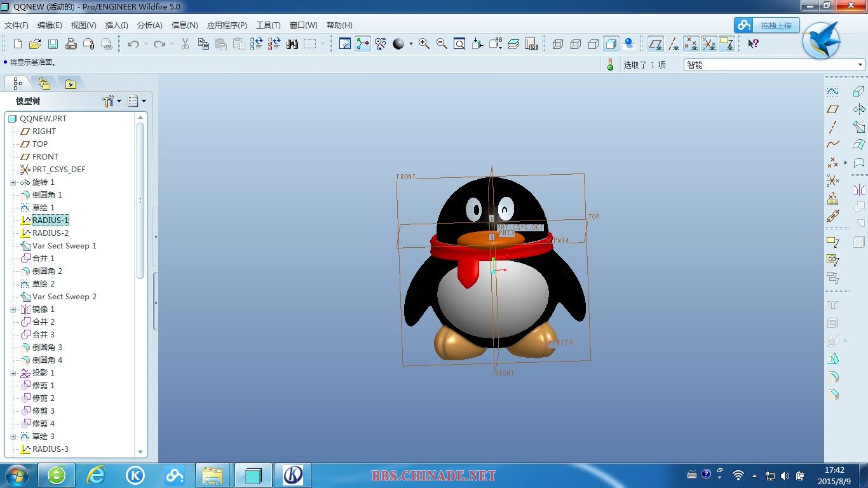Refit the model to the screen
Viewport: 868px width, 488px height.
click(x=459, y=44)
